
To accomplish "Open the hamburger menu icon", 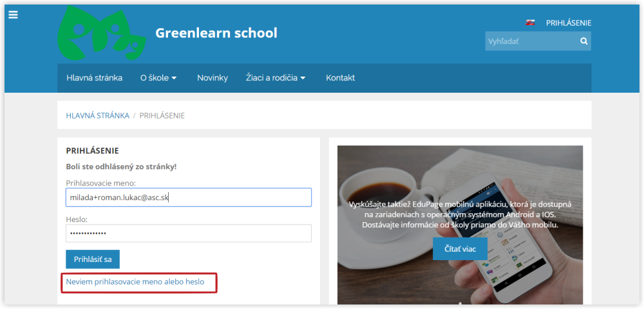I will [x=13, y=14].
